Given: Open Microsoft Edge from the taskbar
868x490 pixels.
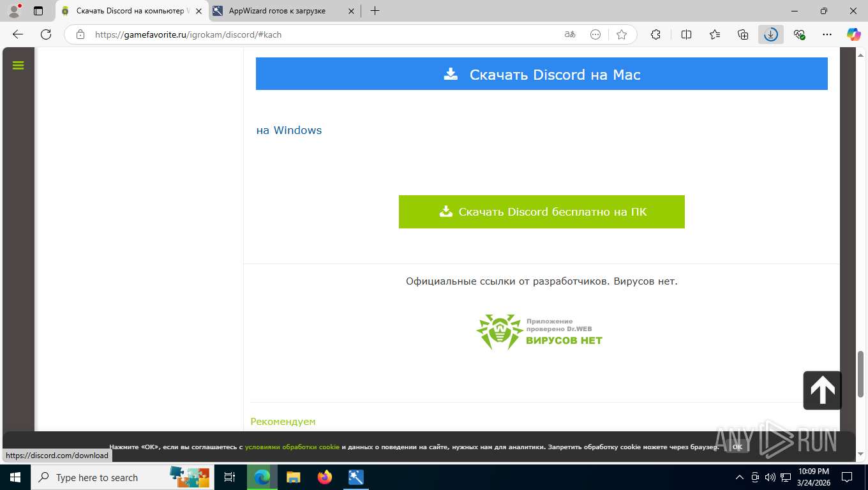Looking at the screenshot, I should tap(262, 477).
